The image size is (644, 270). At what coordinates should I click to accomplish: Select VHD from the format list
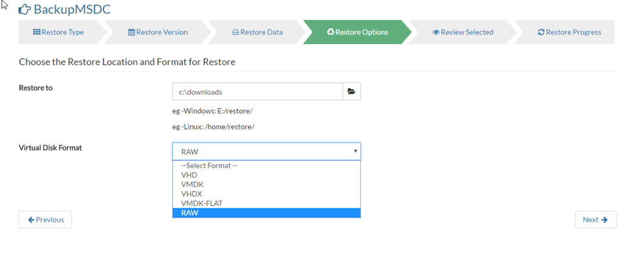pyautogui.click(x=266, y=175)
